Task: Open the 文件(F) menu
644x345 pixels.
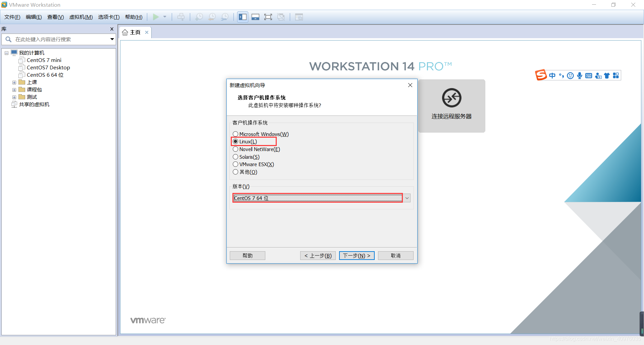Action: [x=12, y=17]
